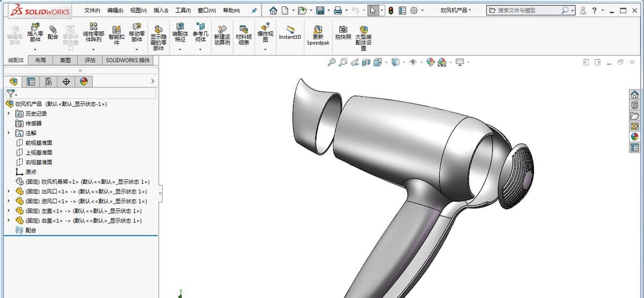This screenshot has height=298, width=644.
Task: Start New Motion Study (新建运动算例)
Action: coord(222,35)
